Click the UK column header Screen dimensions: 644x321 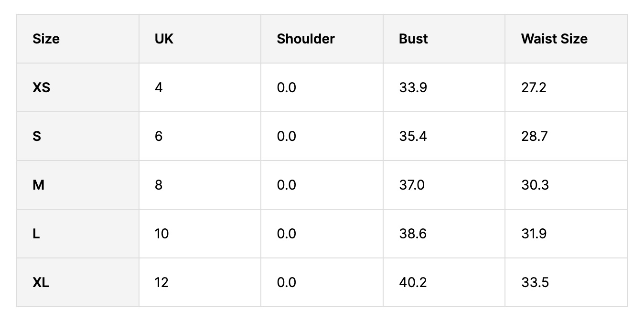pyautogui.click(x=164, y=39)
